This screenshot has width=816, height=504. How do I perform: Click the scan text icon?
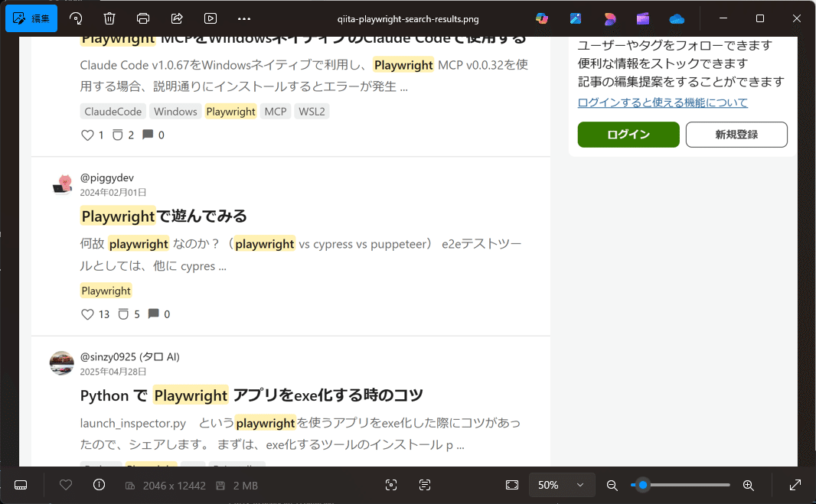(425, 486)
